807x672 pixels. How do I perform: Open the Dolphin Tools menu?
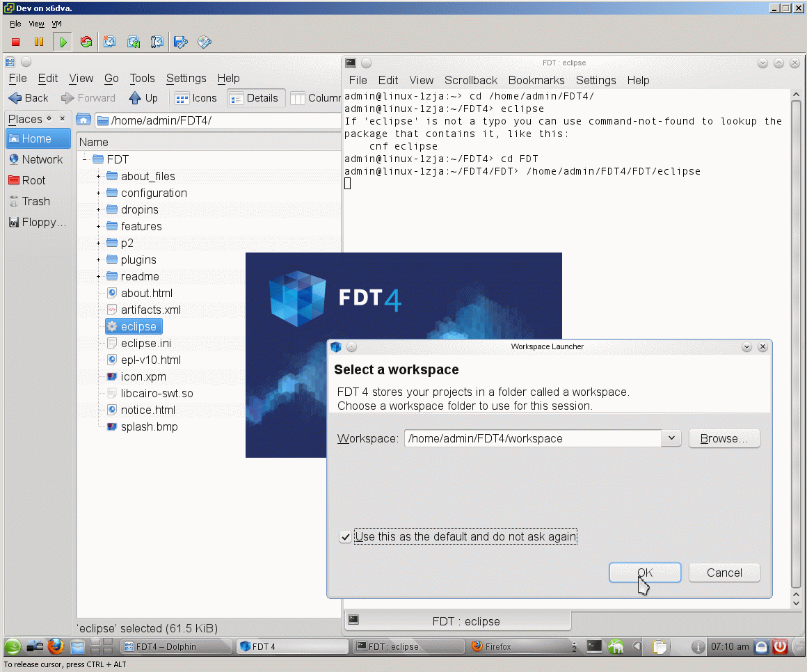(142, 78)
